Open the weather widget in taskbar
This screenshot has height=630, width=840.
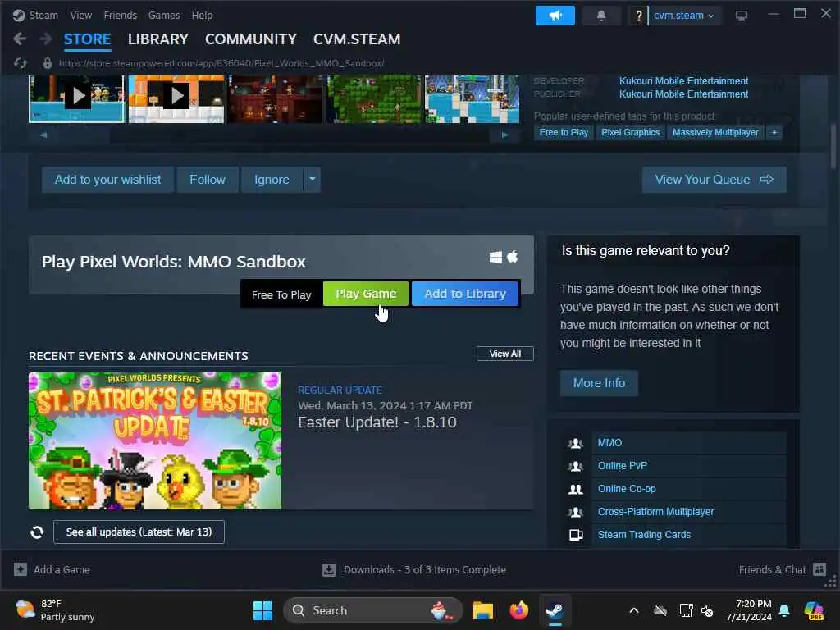[55, 610]
